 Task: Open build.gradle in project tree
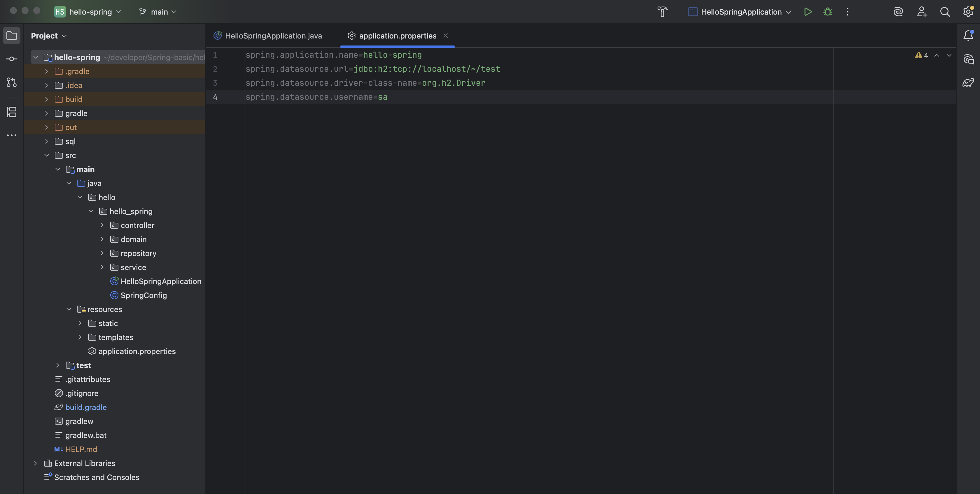(85, 407)
